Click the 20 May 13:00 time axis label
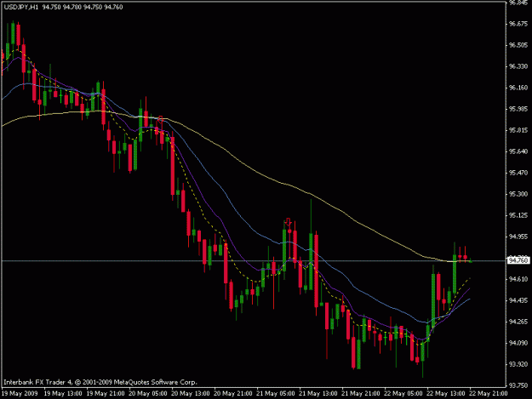This screenshot has height=399, width=532. click(191, 394)
